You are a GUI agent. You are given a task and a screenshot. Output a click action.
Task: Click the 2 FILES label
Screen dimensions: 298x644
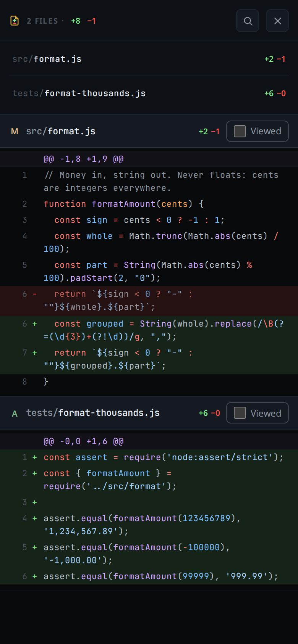tap(42, 21)
